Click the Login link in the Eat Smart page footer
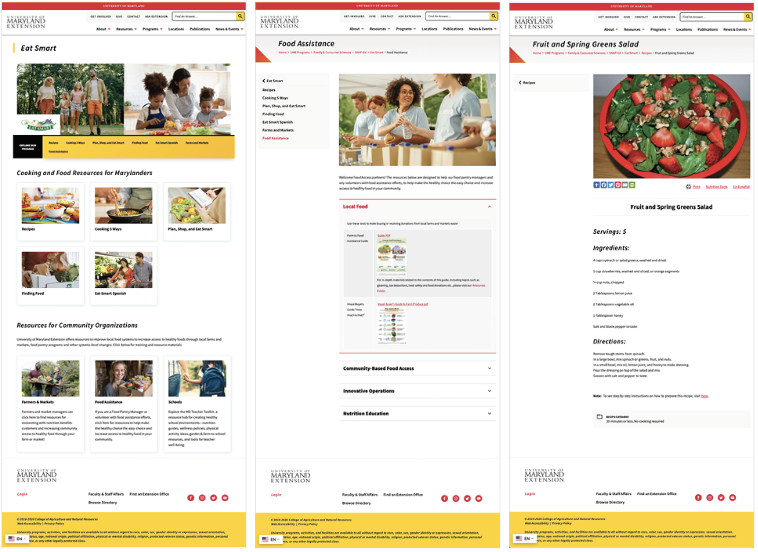Screen dimensions: 758x552 [x=22, y=495]
